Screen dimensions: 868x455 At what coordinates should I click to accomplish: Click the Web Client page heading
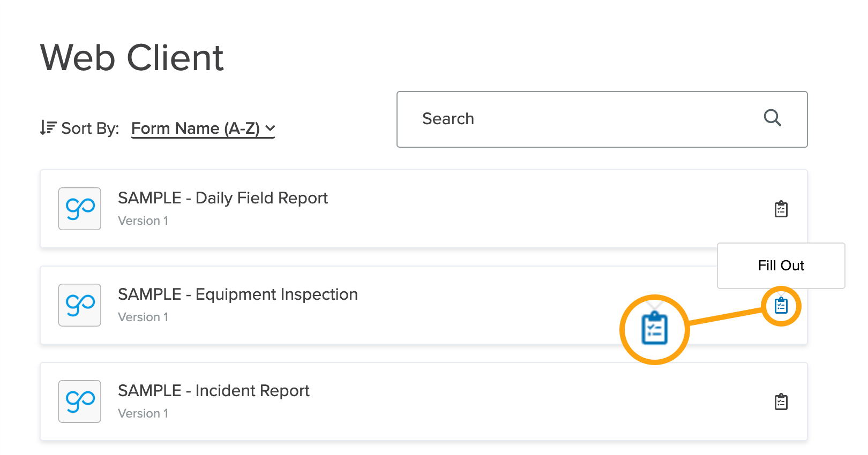click(x=131, y=57)
